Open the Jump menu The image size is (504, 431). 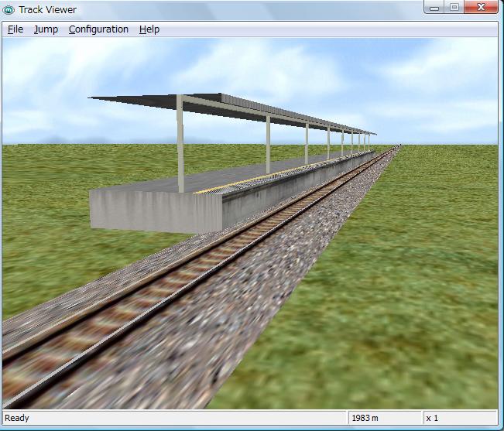point(46,29)
